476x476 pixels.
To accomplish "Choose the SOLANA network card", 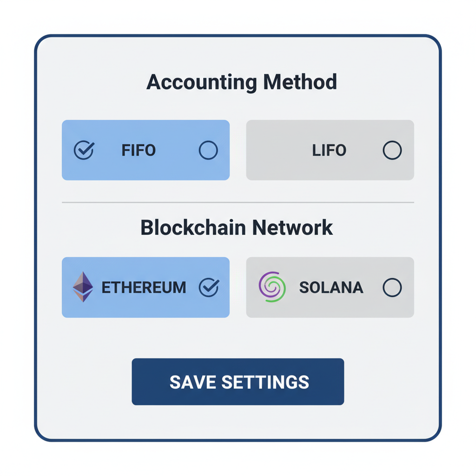I will [x=330, y=287].
